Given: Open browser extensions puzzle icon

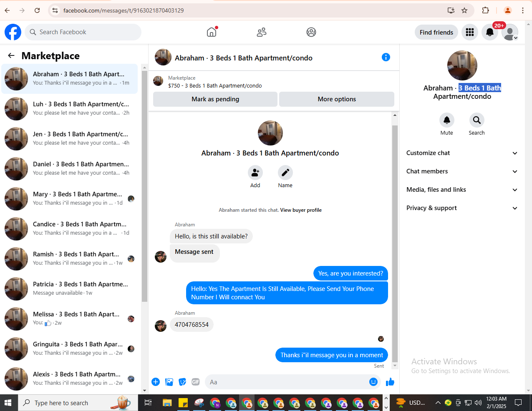Looking at the screenshot, I should (485, 10).
